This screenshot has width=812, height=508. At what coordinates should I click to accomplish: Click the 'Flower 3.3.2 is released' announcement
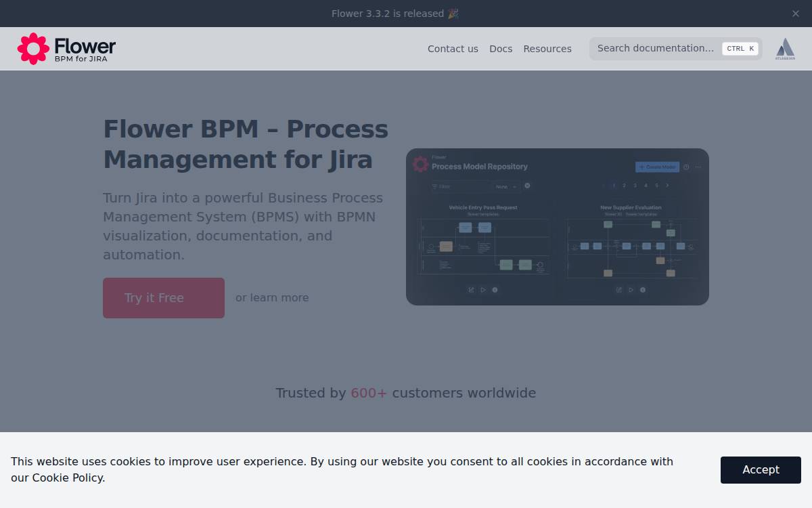pos(395,14)
